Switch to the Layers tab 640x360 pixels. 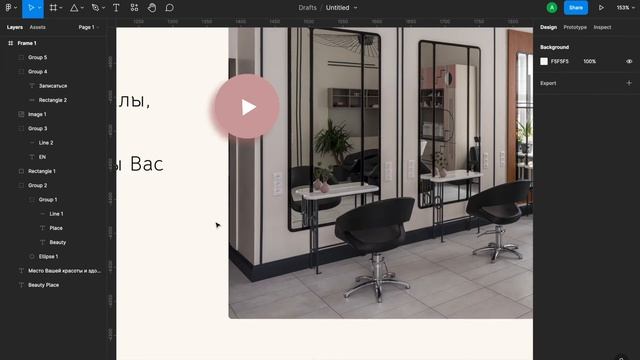15,27
